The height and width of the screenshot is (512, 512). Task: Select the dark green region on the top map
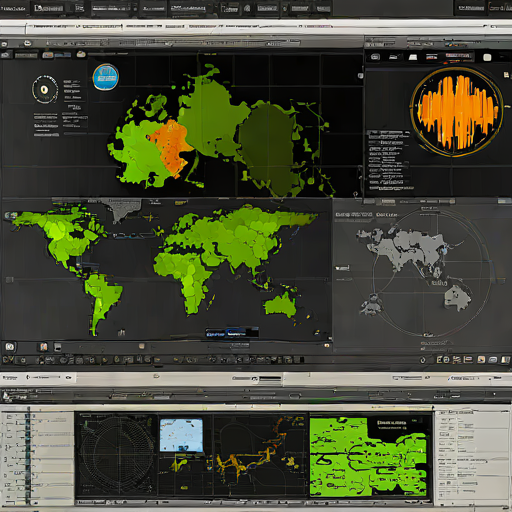click(267, 148)
